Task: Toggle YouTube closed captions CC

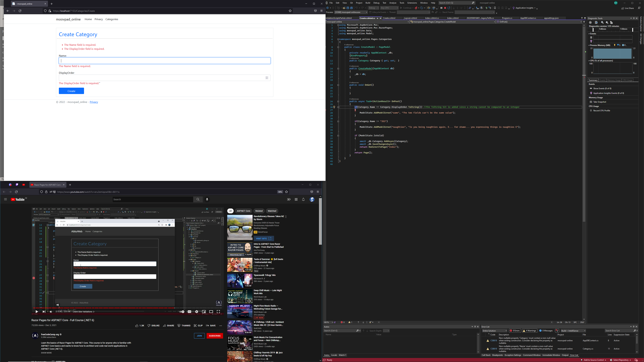Action: coord(190,312)
